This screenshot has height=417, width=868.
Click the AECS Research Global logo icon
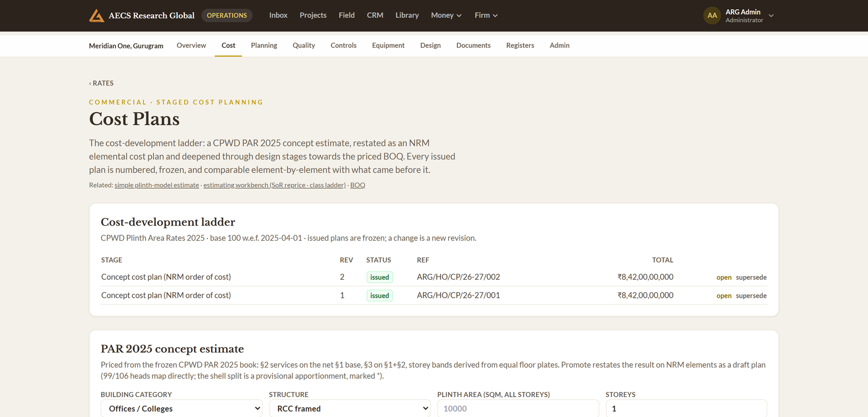click(x=97, y=15)
